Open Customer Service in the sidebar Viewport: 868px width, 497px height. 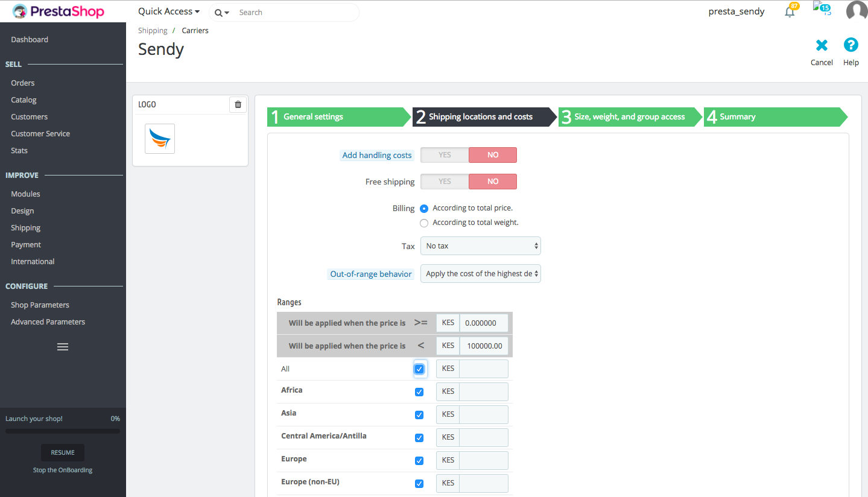pyautogui.click(x=40, y=134)
